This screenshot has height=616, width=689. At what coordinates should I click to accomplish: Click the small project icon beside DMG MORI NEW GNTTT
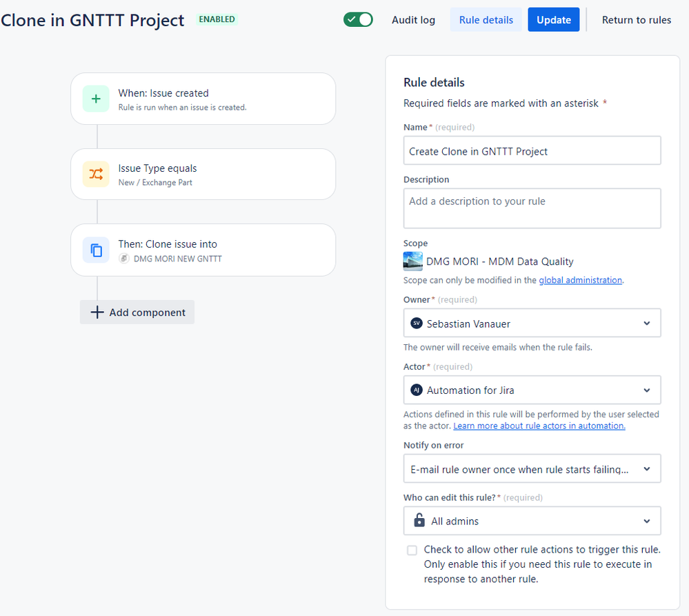click(124, 259)
